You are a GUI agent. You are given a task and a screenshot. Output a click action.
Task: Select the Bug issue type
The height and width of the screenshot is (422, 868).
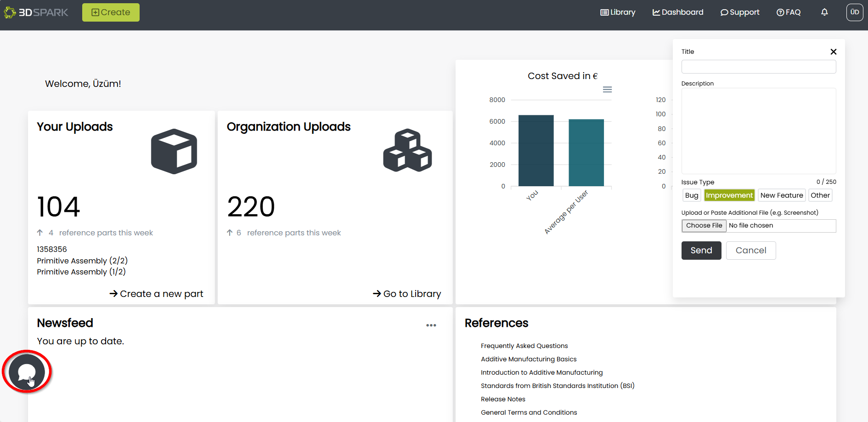point(691,195)
